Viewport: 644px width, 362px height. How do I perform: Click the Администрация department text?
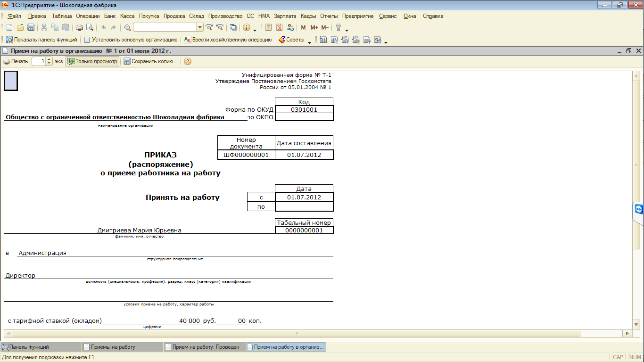[42, 253]
